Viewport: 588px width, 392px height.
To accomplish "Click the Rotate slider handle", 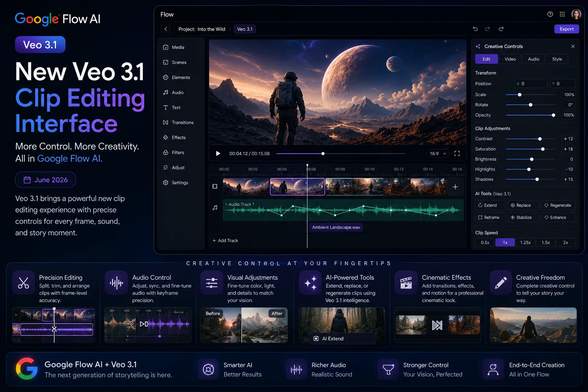I will [531, 105].
